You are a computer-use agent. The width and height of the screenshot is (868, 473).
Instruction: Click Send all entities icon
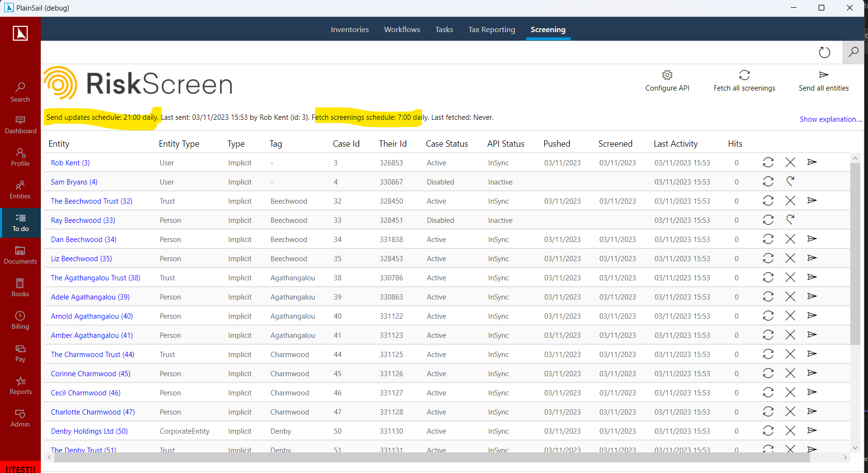[x=823, y=75]
